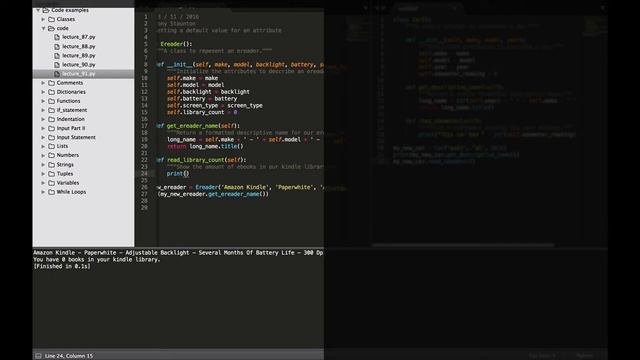Click the read_library_count method definition
Screen dimensions: 640x360
click(202, 160)
